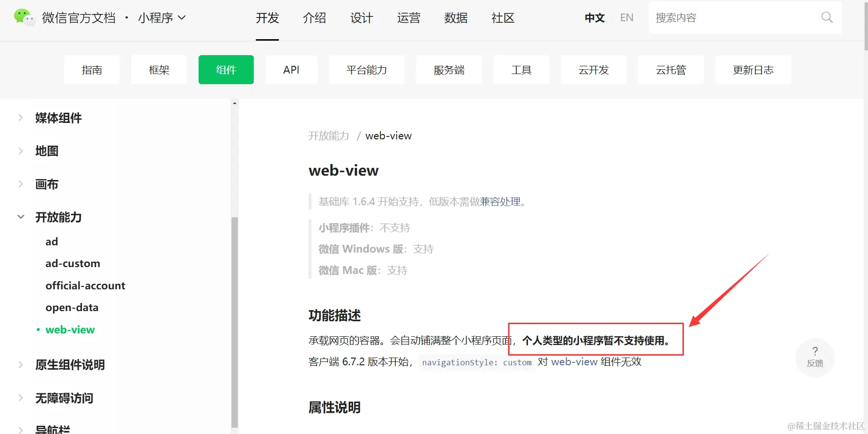Open the 云开发 button
The image size is (868, 434).
pyautogui.click(x=593, y=70)
